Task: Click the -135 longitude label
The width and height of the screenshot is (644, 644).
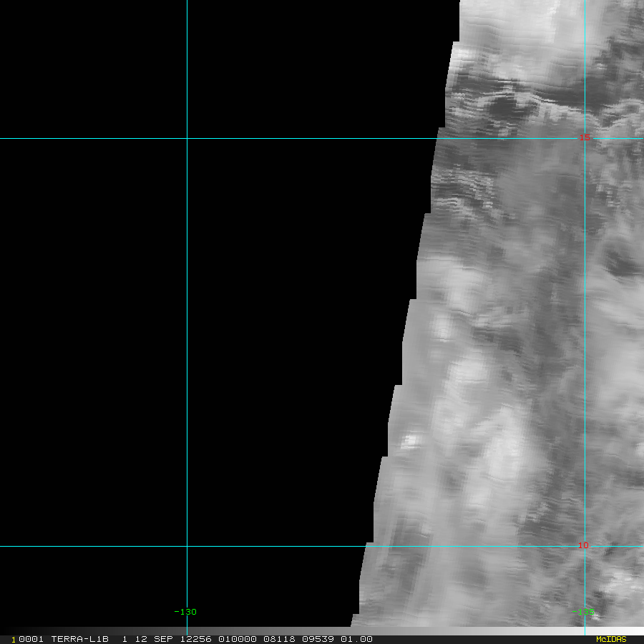Action: (582, 612)
